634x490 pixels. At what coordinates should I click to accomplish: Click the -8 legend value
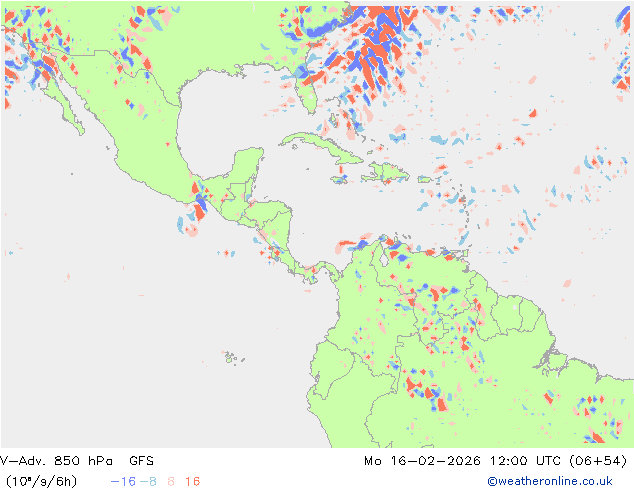148,482
